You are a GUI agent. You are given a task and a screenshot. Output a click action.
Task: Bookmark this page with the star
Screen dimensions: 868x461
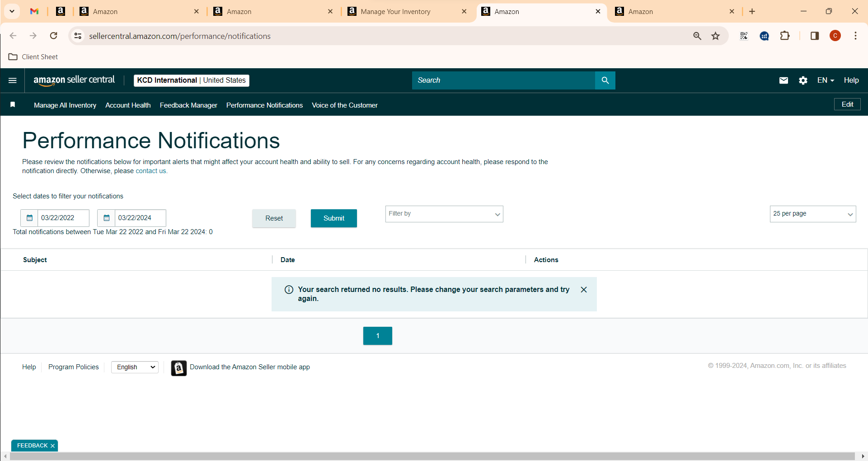(715, 36)
